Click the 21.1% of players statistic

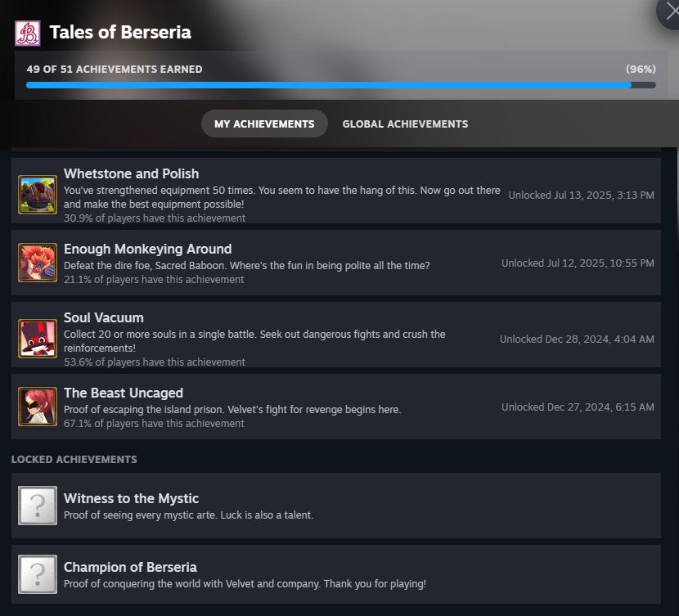pos(154,280)
